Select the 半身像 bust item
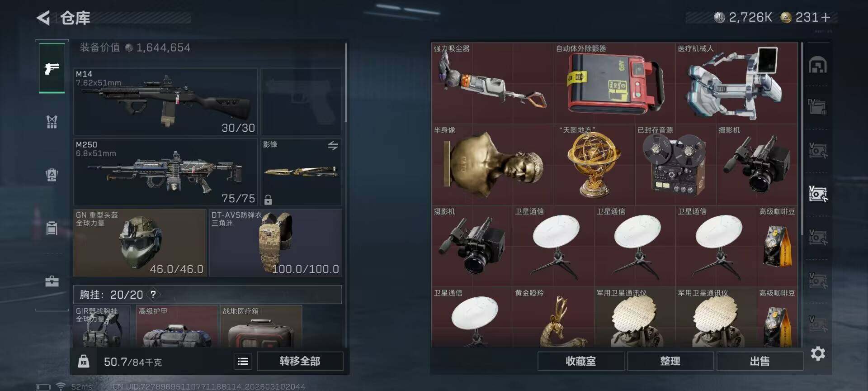This screenshot has width=868, height=391. [493, 165]
